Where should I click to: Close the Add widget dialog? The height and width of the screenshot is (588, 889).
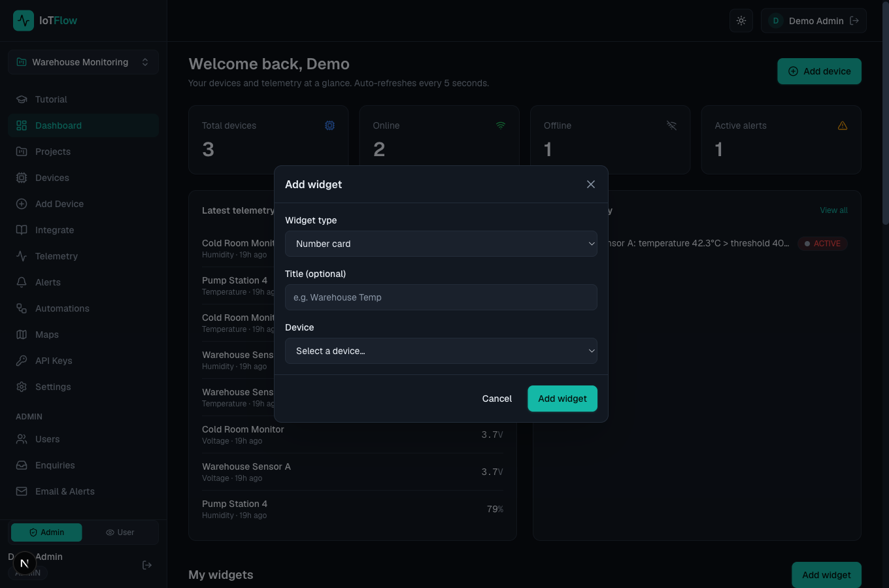591,184
